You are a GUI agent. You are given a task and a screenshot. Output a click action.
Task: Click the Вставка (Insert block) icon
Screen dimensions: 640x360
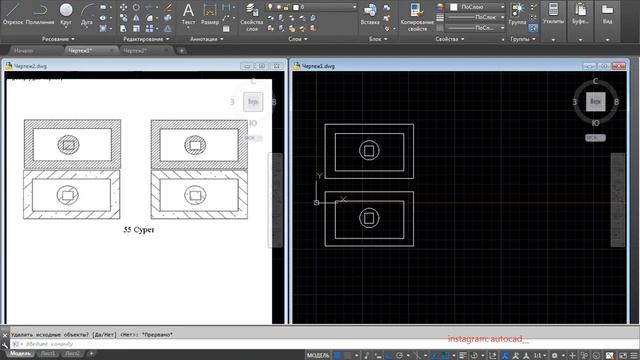click(x=370, y=14)
